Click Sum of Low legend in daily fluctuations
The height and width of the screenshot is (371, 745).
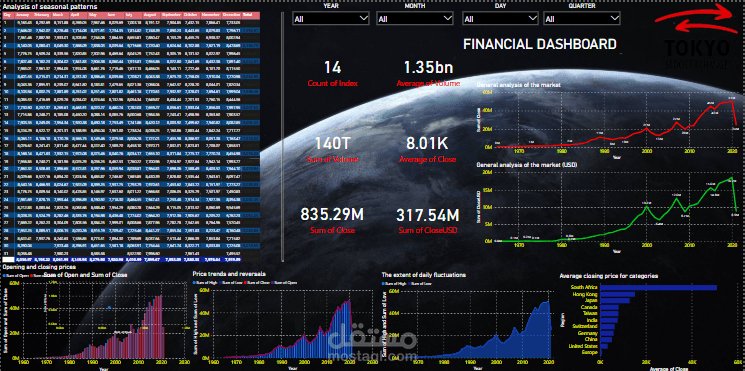pyautogui.click(x=420, y=283)
